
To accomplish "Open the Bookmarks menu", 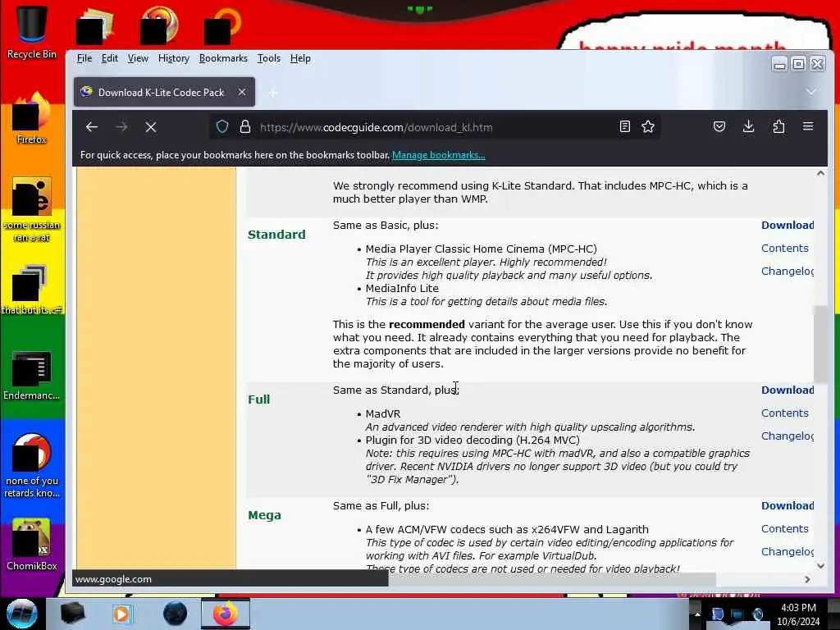I will (x=223, y=58).
